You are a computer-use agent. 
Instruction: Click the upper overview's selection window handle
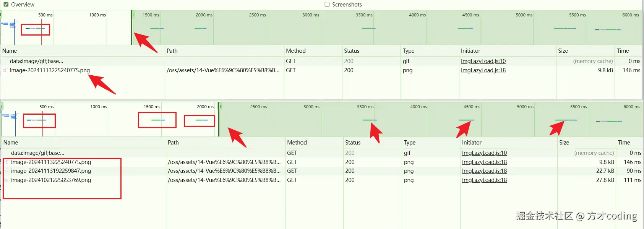pos(133,15)
